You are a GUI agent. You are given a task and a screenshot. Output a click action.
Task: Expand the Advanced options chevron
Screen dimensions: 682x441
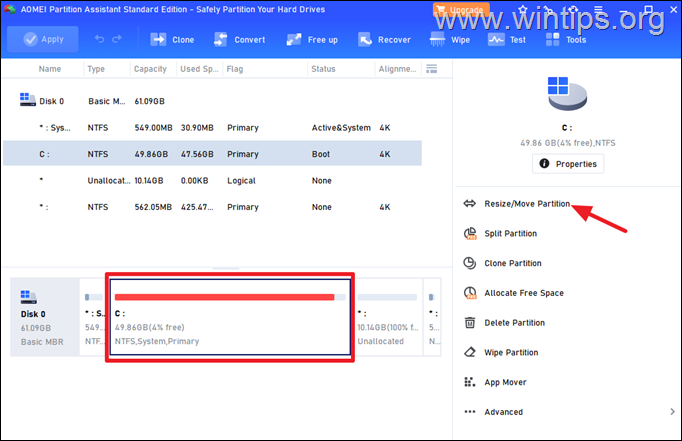(x=671, y=411)
